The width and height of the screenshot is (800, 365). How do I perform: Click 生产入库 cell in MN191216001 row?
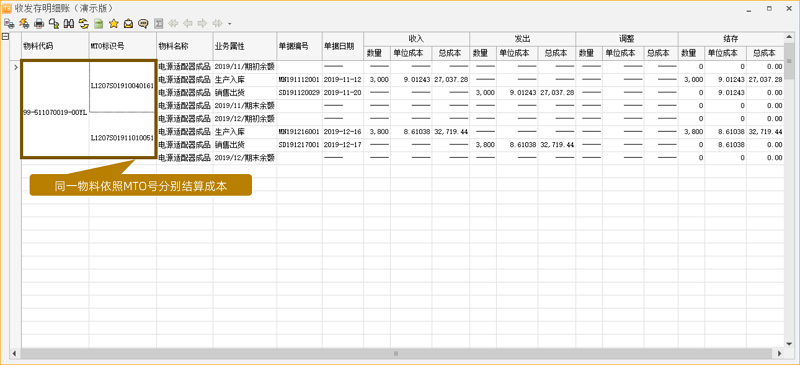(x=245, y=132)
